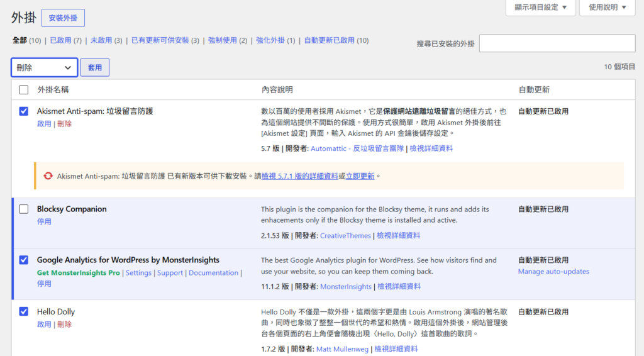Click 立即更新 for Akismet
The image size is (644, 356).
pos(360,175)
